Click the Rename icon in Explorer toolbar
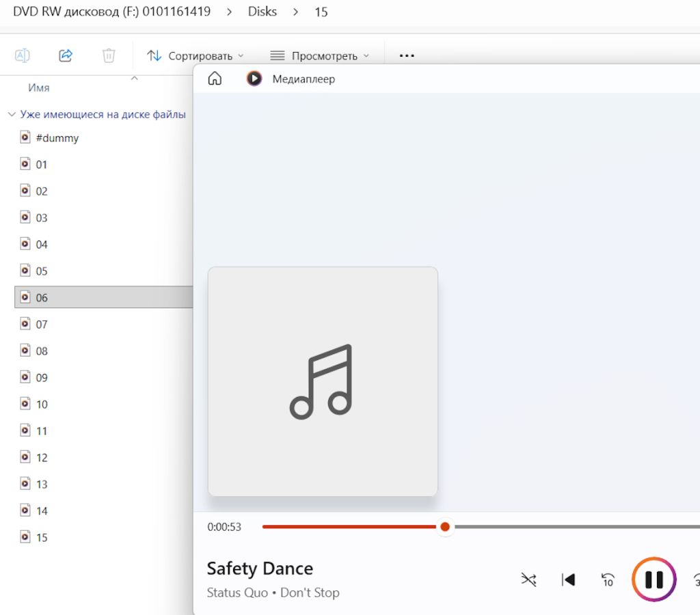 coord(23,55)
